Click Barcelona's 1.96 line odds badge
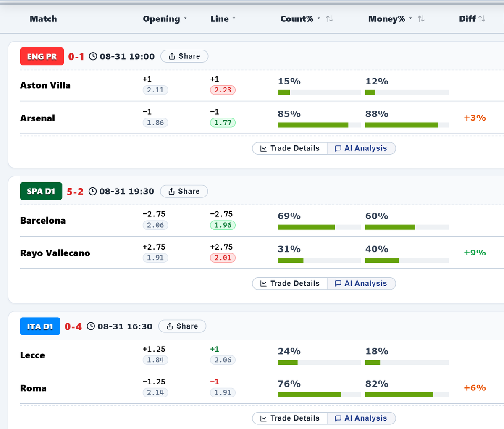 (x=223, y=225)
